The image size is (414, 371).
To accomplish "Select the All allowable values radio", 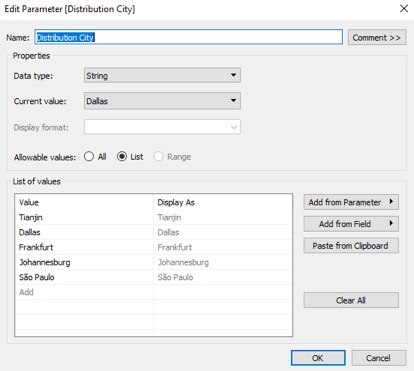I will click(89, 156).
